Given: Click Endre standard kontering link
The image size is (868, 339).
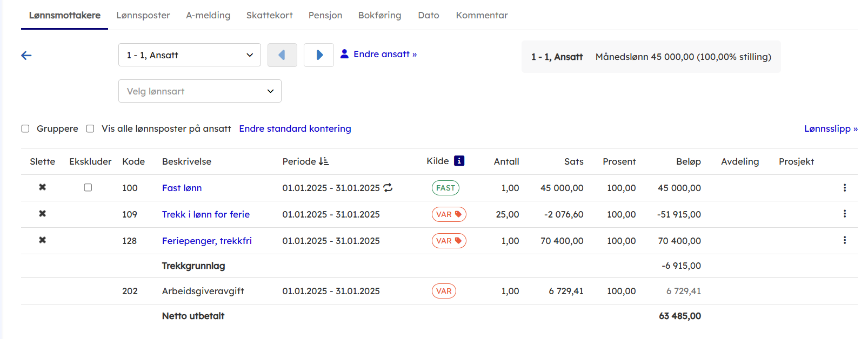Looking at the screenshot, I should (295, 128).
